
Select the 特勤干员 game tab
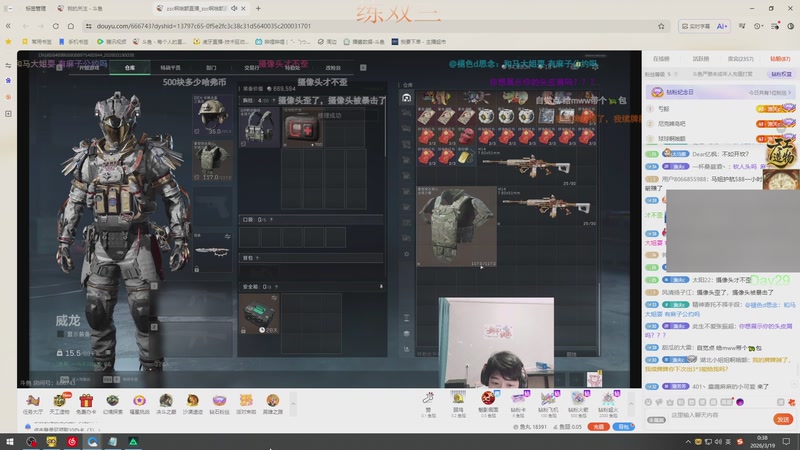(170, 67)
